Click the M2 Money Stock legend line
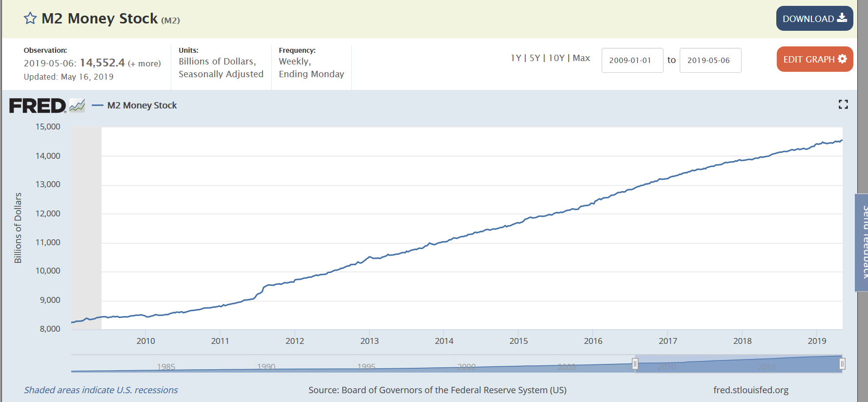 click(x=98, y=106)
